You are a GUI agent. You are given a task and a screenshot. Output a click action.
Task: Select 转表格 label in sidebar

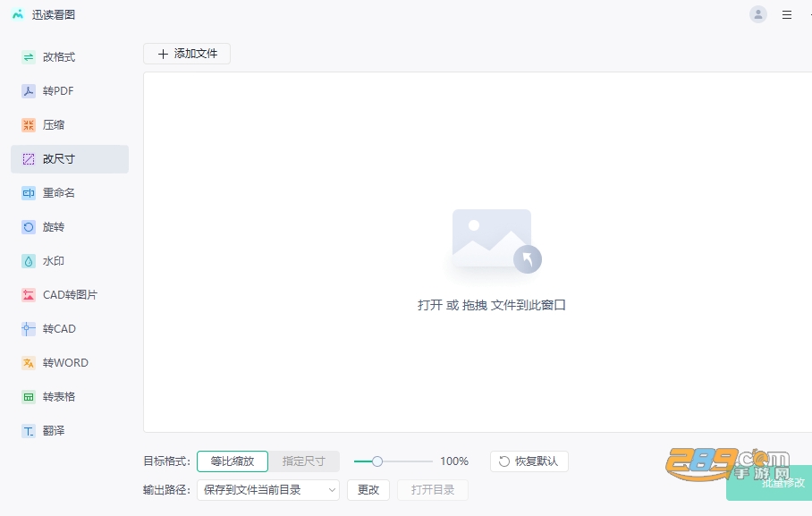58,397
